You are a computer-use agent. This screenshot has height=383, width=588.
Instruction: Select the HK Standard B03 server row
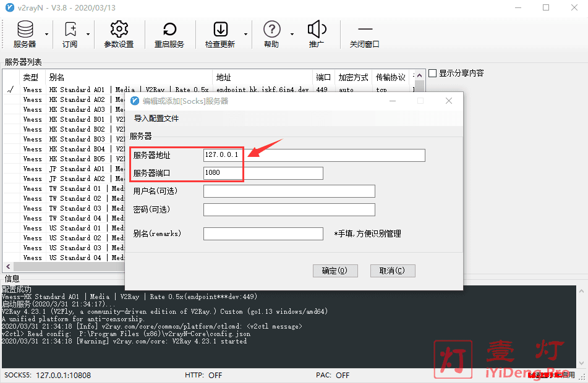[64, 139]
